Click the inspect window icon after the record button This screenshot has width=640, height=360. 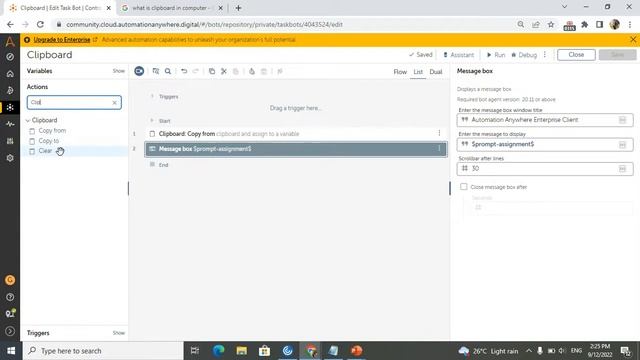pos(156,71)
